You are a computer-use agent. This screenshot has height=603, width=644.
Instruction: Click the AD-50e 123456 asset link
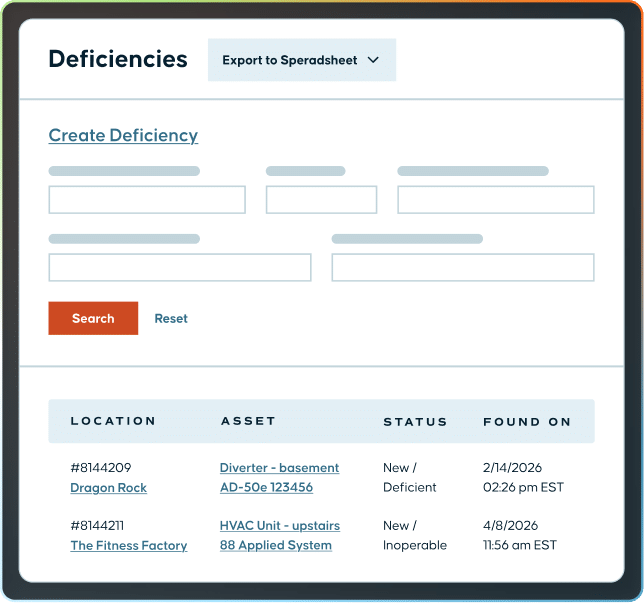pyautogui.click(x=266, y=488)
